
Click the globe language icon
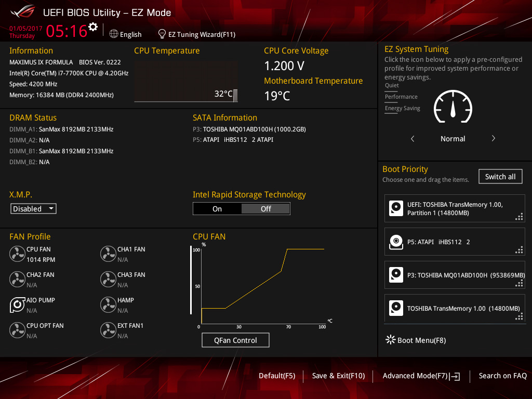pyautogui.click(x=114, y=34)
